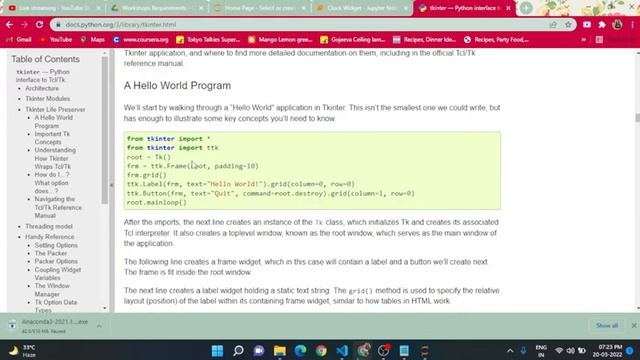Open the browser extensions puzzle icon

[602, 24]
